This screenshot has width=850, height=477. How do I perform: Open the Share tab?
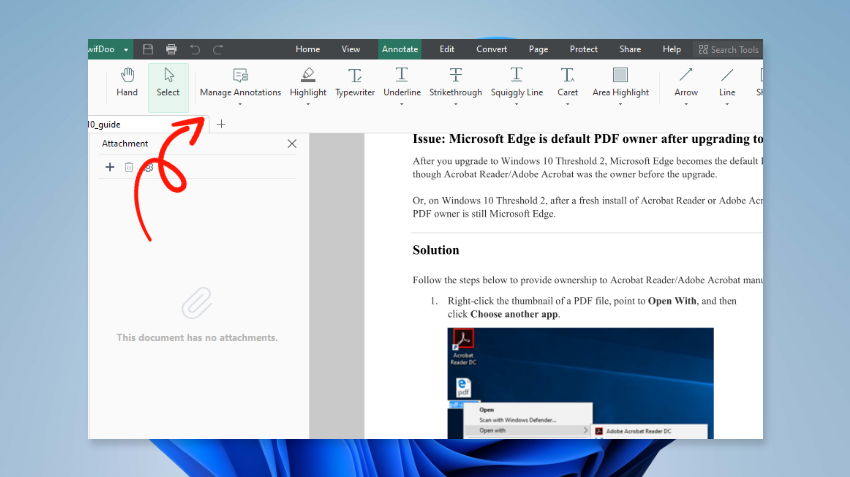click(630, 49)
